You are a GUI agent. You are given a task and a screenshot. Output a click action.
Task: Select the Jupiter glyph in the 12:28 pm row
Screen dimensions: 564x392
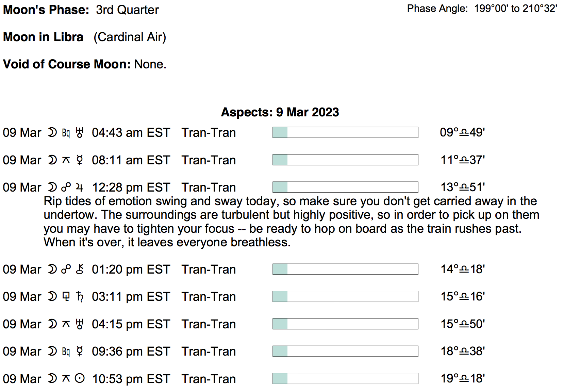click(x=80, y=187)
